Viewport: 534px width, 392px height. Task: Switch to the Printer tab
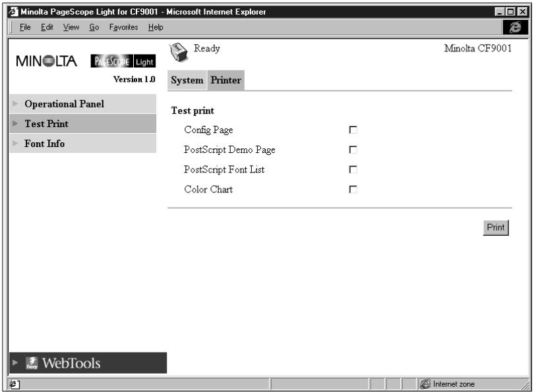225,80
